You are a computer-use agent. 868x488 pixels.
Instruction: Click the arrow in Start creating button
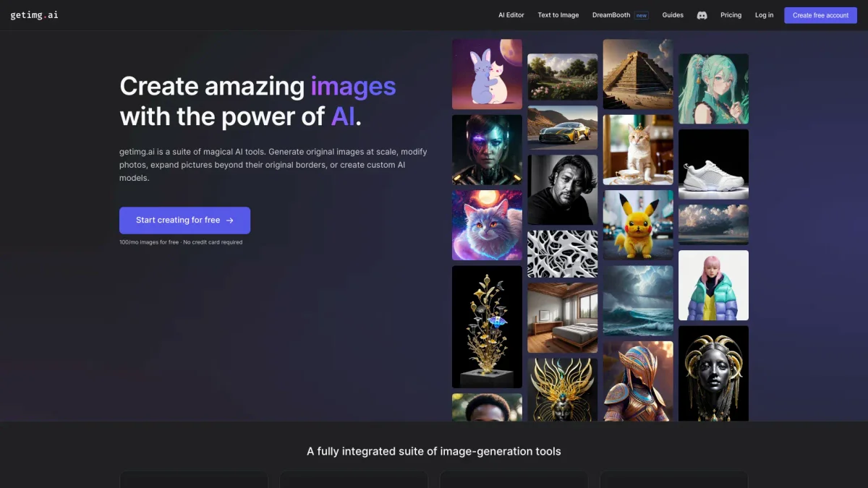(229, 221)
